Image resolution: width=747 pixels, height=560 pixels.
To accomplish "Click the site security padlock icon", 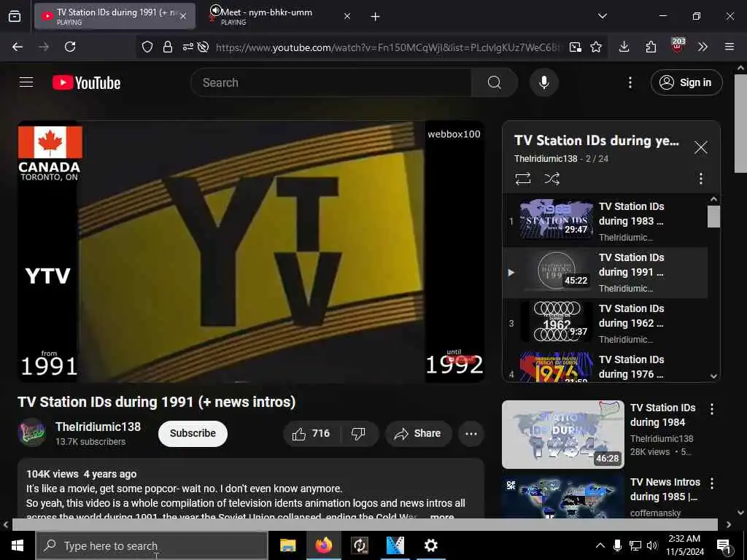I will click(167, 47).
